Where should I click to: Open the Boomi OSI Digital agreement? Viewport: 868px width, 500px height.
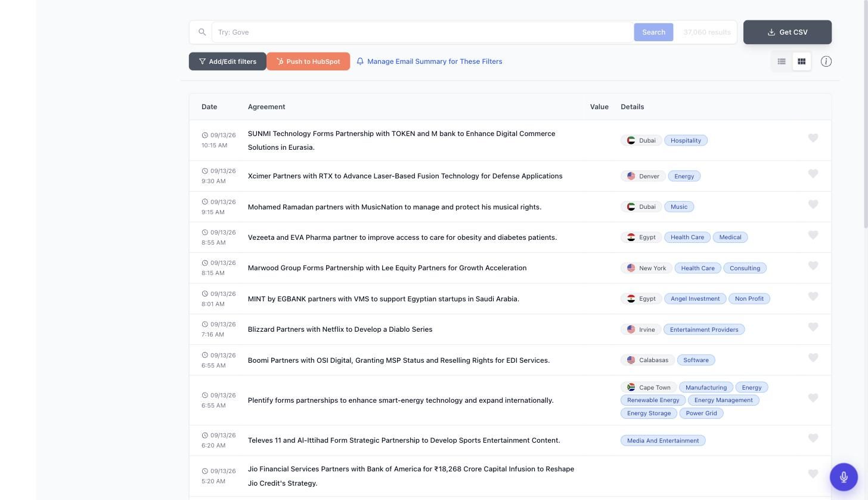[x=399, y=360]
